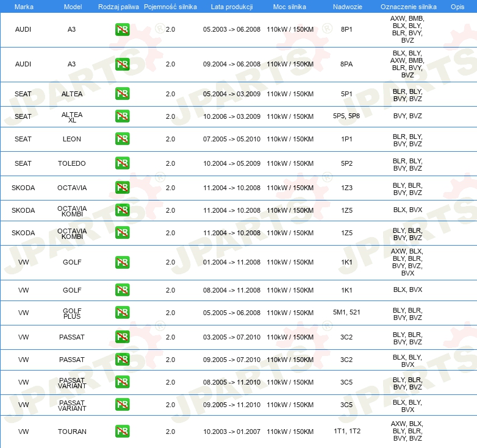Click the Model column header

click(72, 6)
